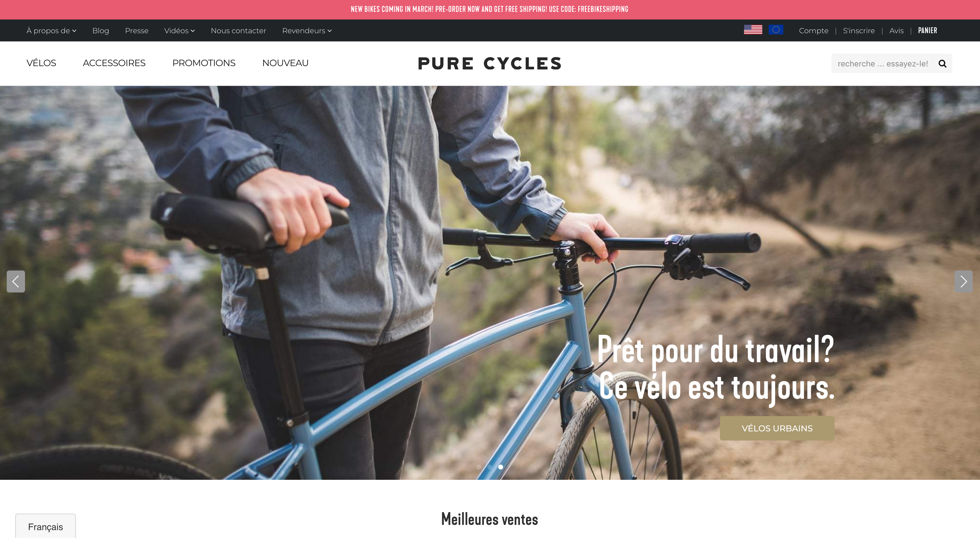Screen dimensions: 980x538
Task: Click the Pure Cycles logo
Action: click(490, 63)
